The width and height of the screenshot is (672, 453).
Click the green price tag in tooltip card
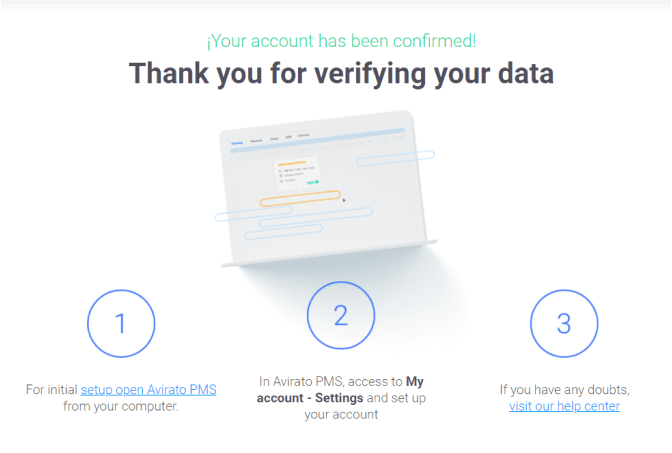(313, 183)
